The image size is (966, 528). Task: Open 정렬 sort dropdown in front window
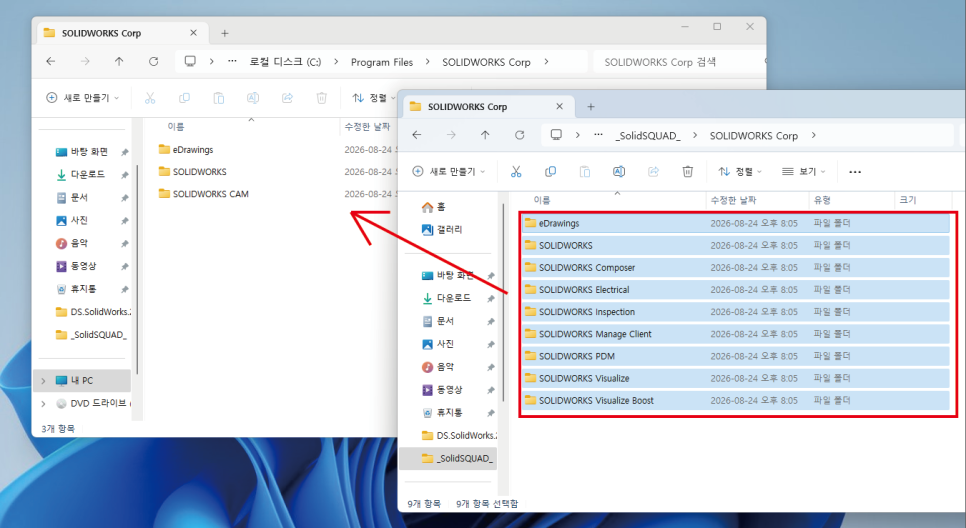click(x=740, y=172)
